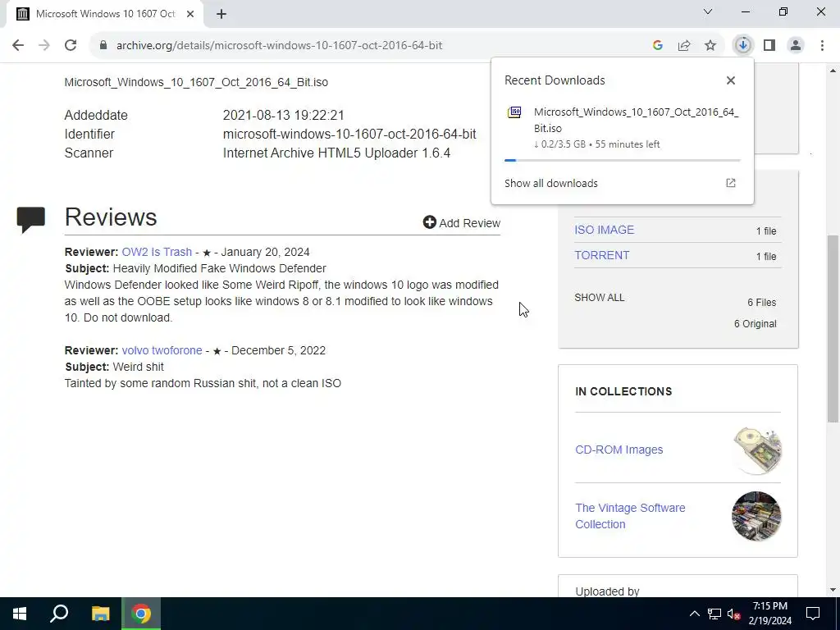The image size is (840, 630).
Task: Open the Chrome side panel
Action: pyautogui.click(x=769, y=46)
